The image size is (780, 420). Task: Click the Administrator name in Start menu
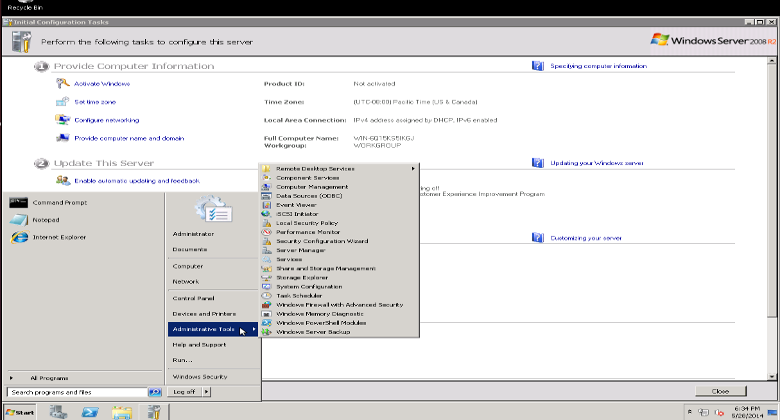click(193, 234)
